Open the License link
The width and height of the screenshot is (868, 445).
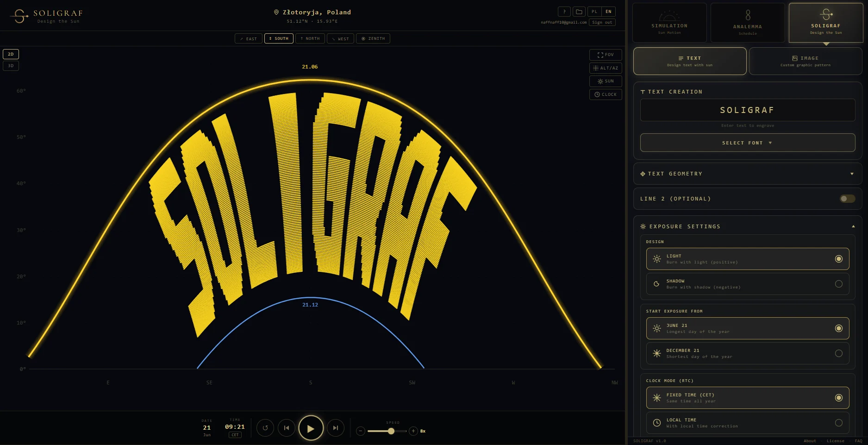pyautogui.click(x=836, y=441)
